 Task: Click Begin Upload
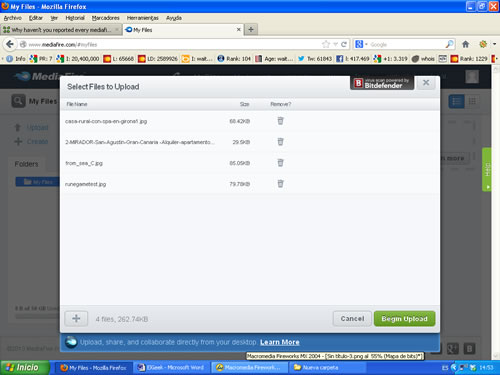(x=404, y=319)
